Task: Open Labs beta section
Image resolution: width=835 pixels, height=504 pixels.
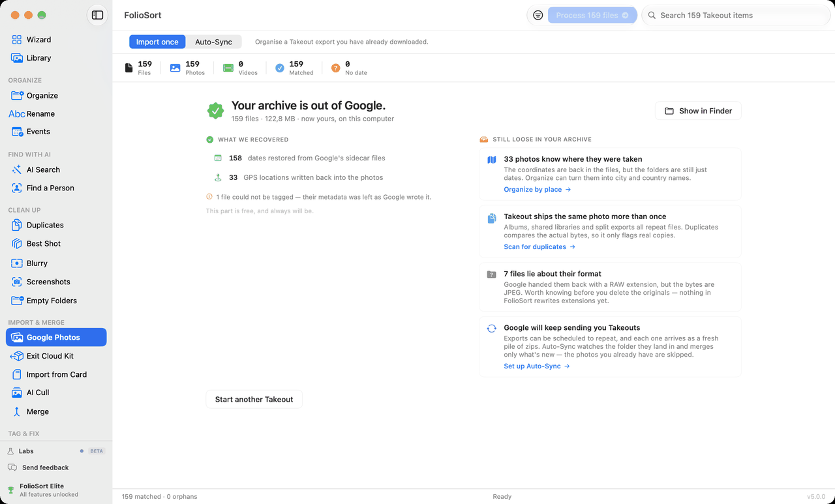Action: pyautogui.click(x=56, y=451)
